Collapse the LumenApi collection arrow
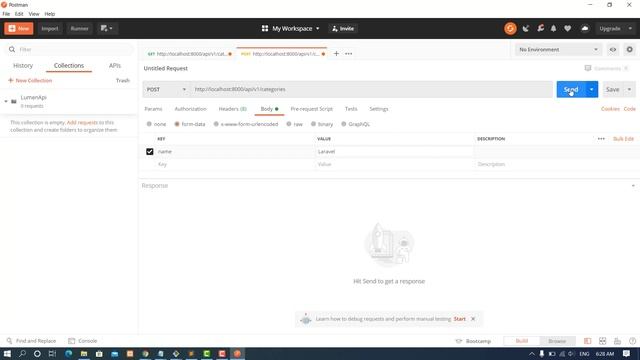The image size is (640, 360). pos(6,101)
